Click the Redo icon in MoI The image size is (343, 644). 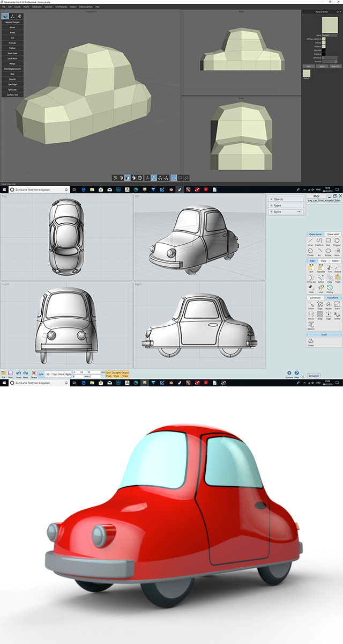click(26, 374)
